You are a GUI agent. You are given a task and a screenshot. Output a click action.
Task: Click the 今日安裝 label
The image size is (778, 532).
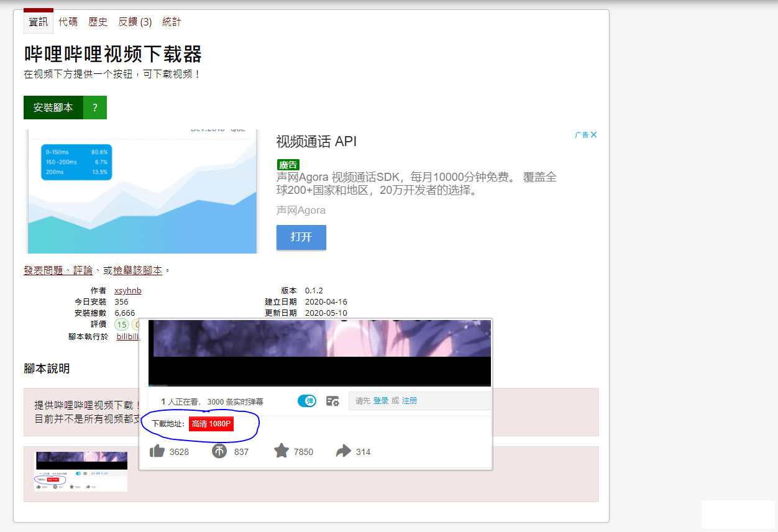point(90,301)
